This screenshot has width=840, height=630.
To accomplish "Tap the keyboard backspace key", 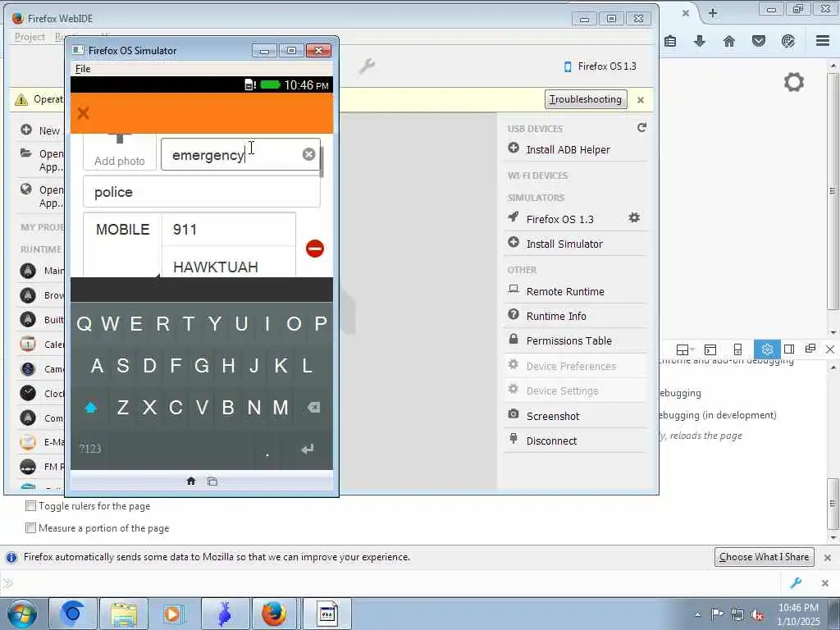I will coord(313,408).
